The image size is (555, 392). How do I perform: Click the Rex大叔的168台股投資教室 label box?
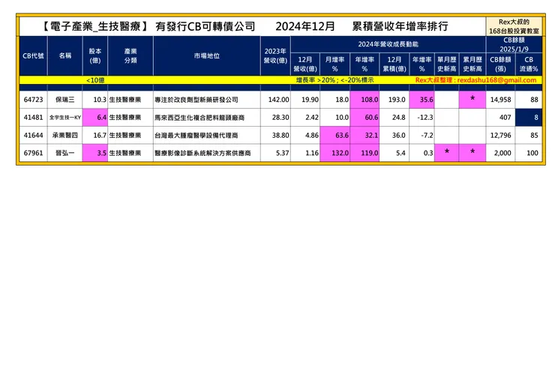tap(514, 26)
